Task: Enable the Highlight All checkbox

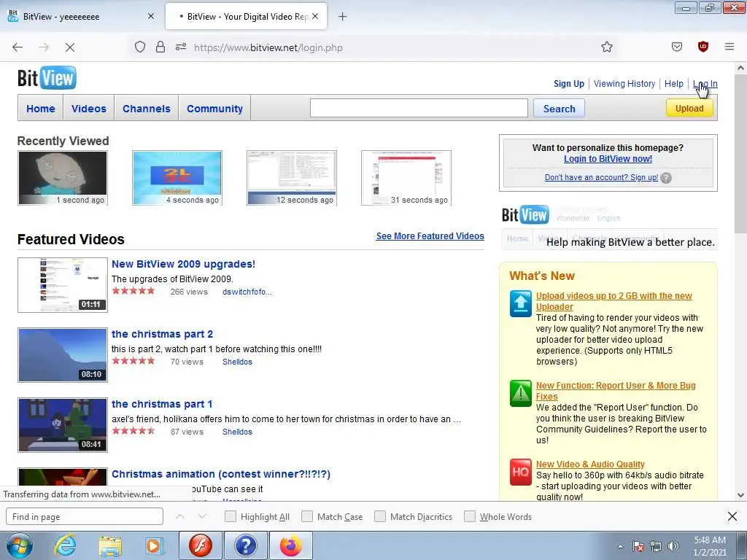Action: click(x=230, y=516)
